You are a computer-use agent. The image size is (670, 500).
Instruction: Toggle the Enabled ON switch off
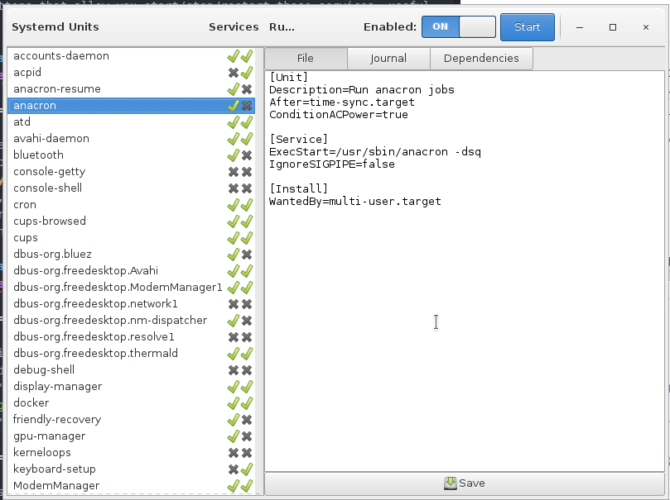[x=458, y=27]
